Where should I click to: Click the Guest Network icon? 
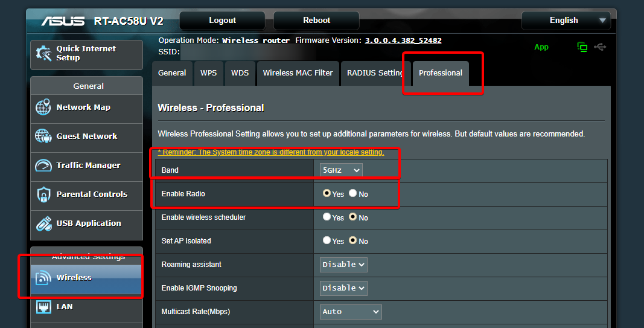43,136
